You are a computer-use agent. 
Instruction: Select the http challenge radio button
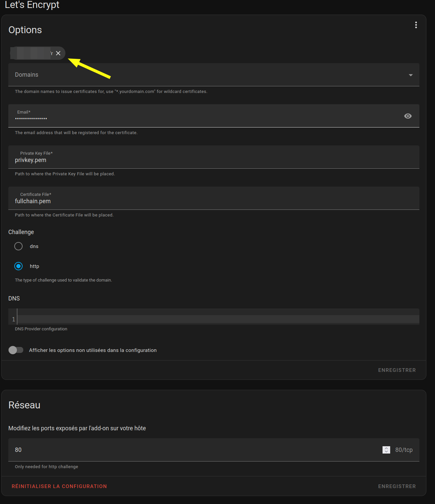tap(19, 266)
